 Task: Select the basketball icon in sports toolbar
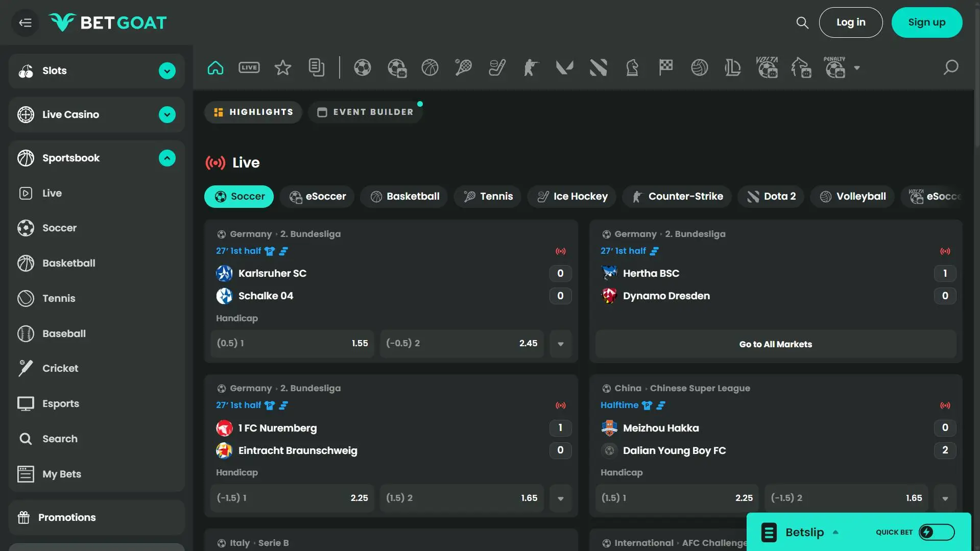point(430,67)
